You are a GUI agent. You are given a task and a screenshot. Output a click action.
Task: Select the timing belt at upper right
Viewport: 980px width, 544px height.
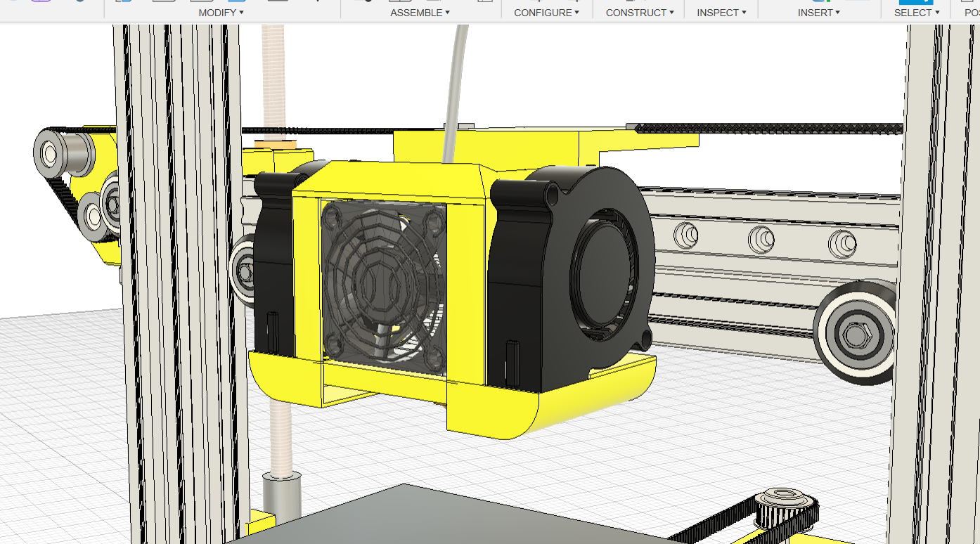pos(773,129)
